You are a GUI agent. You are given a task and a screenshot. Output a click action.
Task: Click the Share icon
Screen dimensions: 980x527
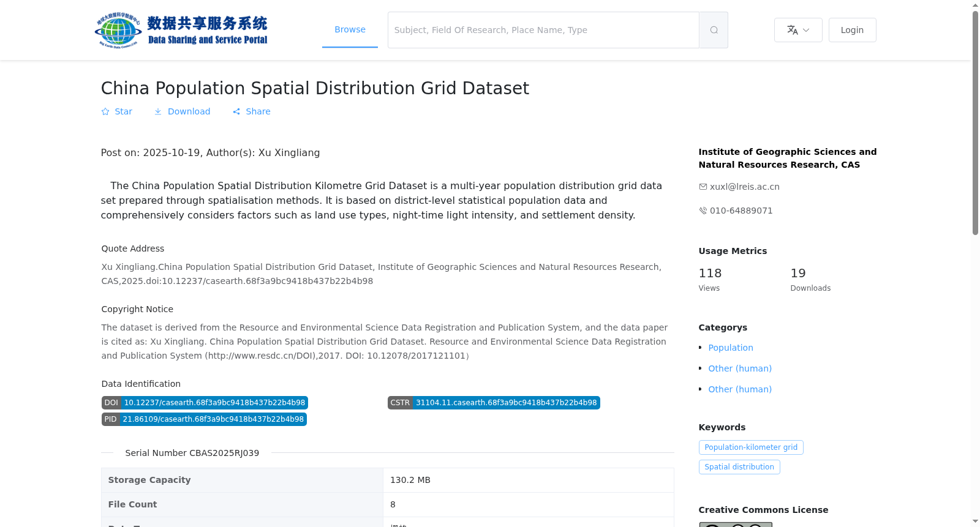(236, 111)
